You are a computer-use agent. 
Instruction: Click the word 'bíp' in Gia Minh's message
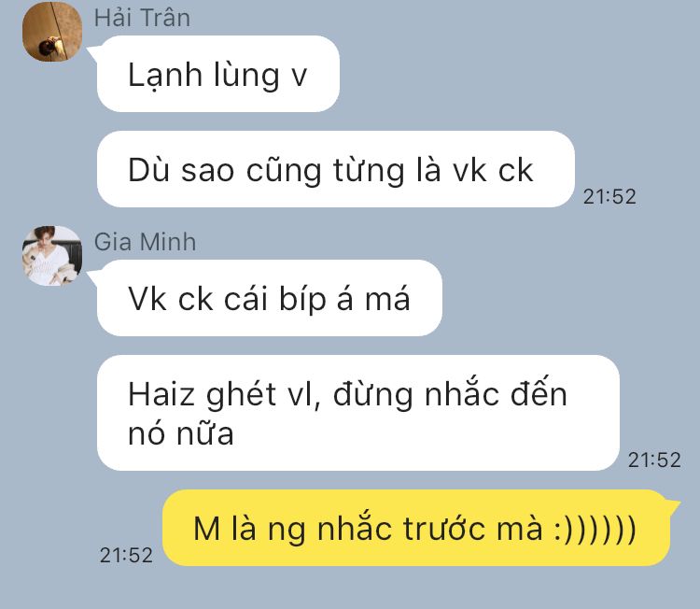[302, 299]
